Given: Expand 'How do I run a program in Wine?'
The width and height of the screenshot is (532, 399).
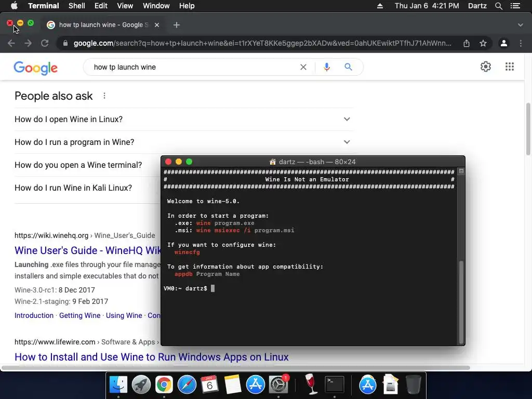Looking at the screenshot, I should (x=184, y=142).
